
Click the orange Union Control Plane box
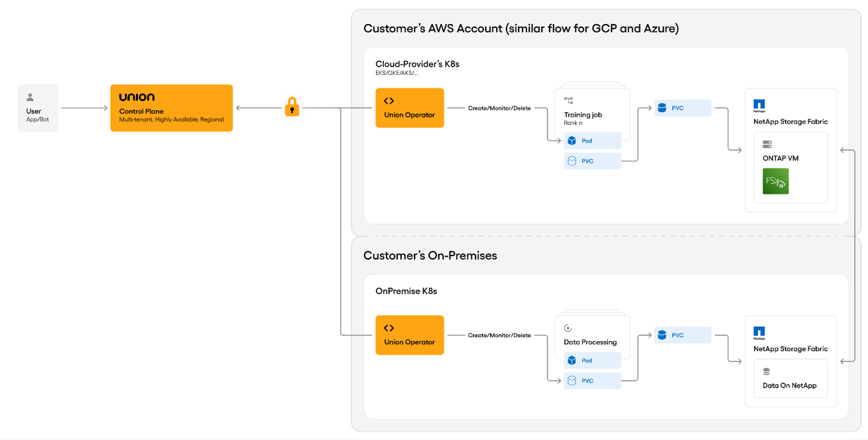click(171, 108)
